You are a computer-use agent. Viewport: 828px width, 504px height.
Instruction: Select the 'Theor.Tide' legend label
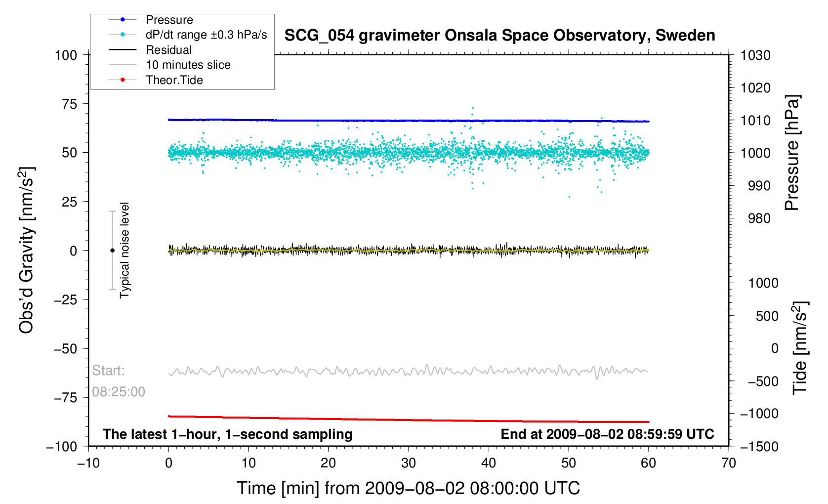tap(174, 80)
